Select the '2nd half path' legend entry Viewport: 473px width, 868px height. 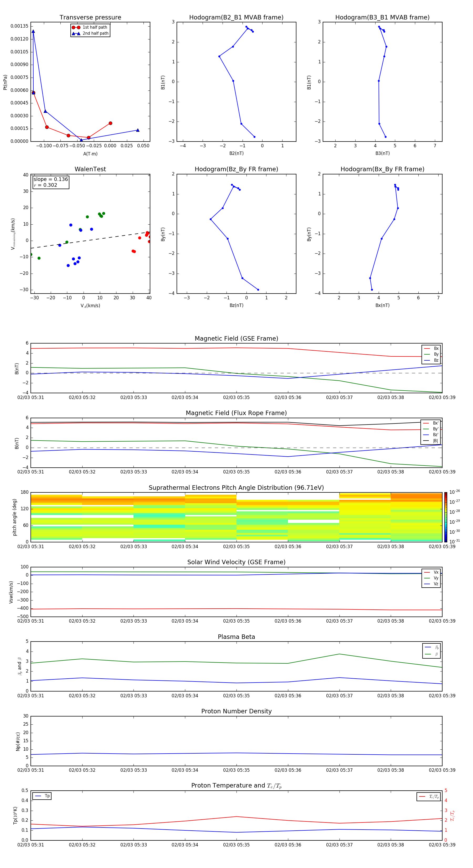[90, 33]
